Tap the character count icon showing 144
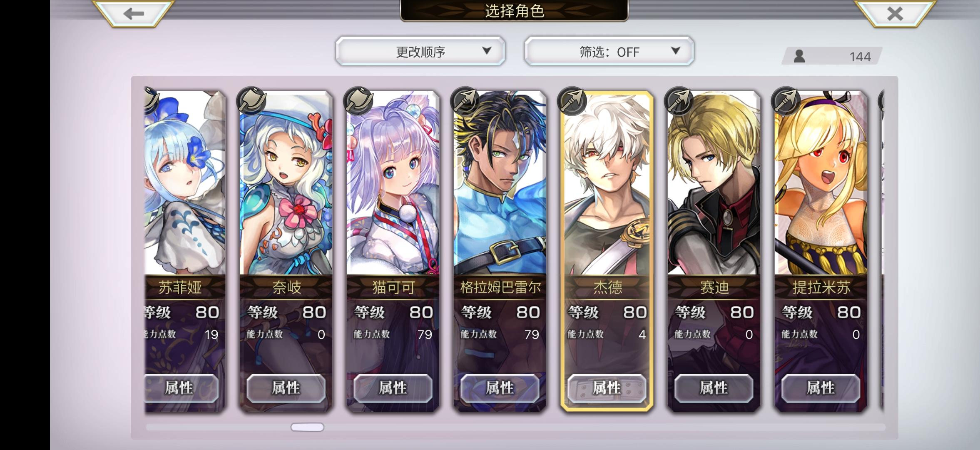Viewport: 980px width, 450px height. click(x=799, y=56)
